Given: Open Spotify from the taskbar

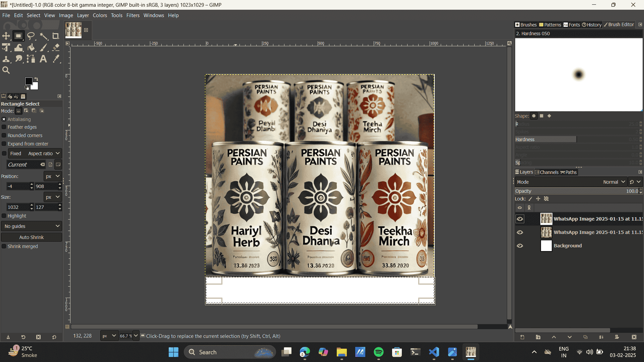Looking at the screenshot, I should [379, 352].
